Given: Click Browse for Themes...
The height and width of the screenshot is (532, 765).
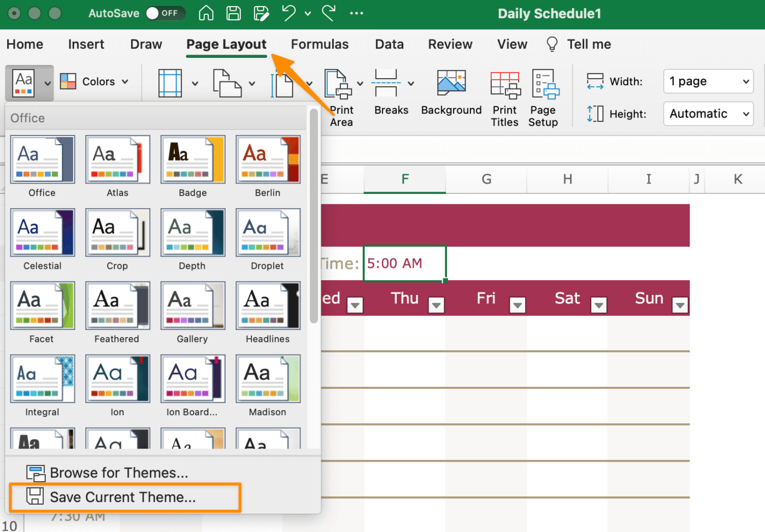Looking at the screenshot, I should 119,473.
